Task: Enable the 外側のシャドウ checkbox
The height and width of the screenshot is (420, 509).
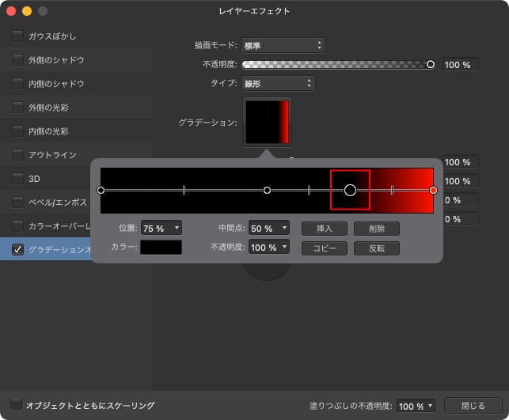Action: click(17, 60)
